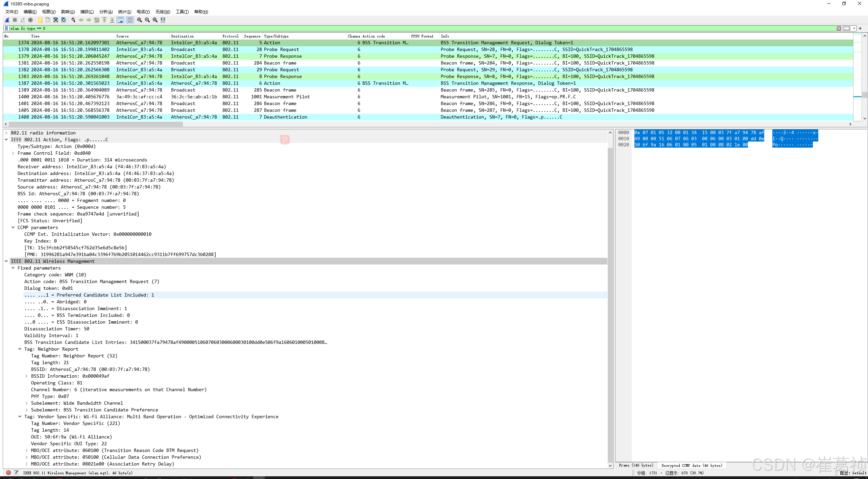Zoom in the main window text
The width and height of the screenshot is (868, 479).
click(x=139, y=20)
